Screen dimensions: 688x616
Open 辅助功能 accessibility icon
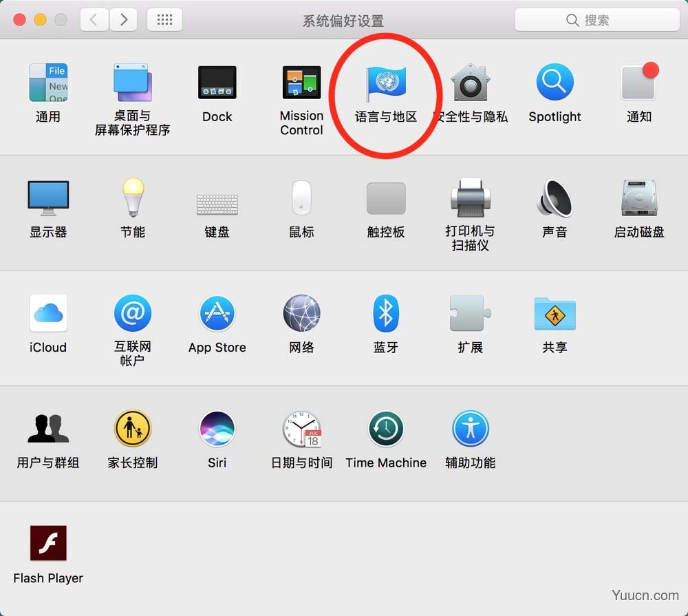(471, 429)
